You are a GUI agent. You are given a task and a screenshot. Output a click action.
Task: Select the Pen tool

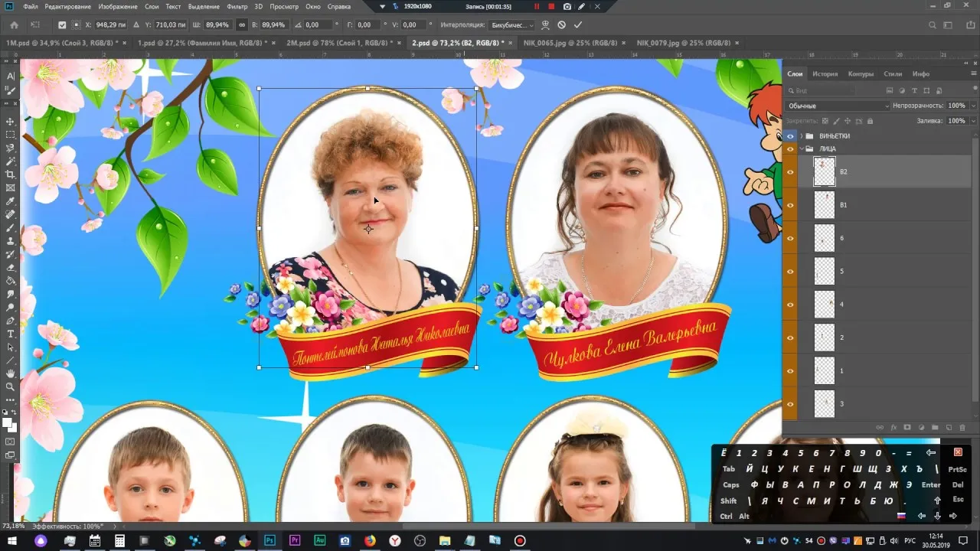coord(11,321)
